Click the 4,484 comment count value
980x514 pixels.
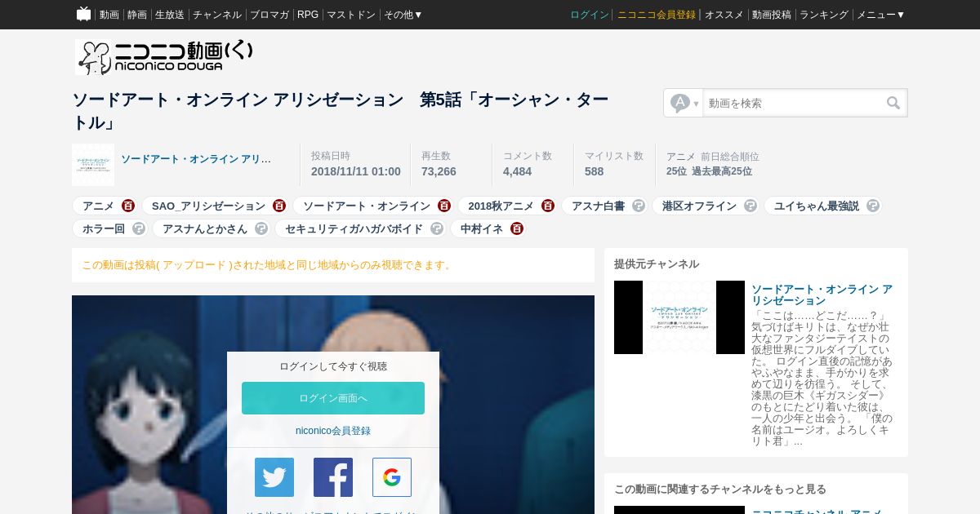click(517, 171)
